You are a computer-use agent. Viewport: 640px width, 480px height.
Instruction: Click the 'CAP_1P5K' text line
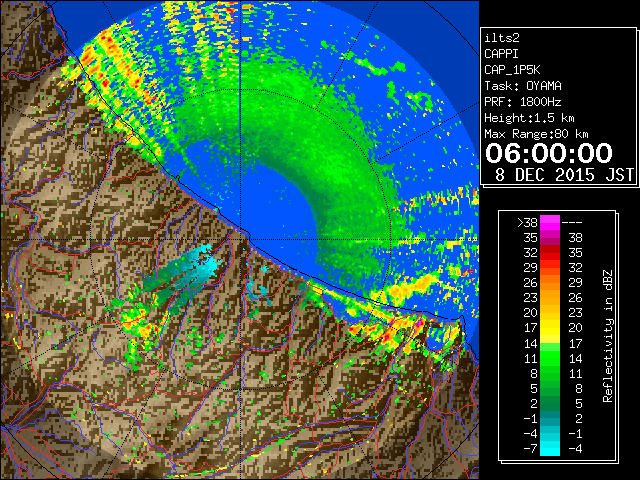pyautogui.click(x=512, y=70)
